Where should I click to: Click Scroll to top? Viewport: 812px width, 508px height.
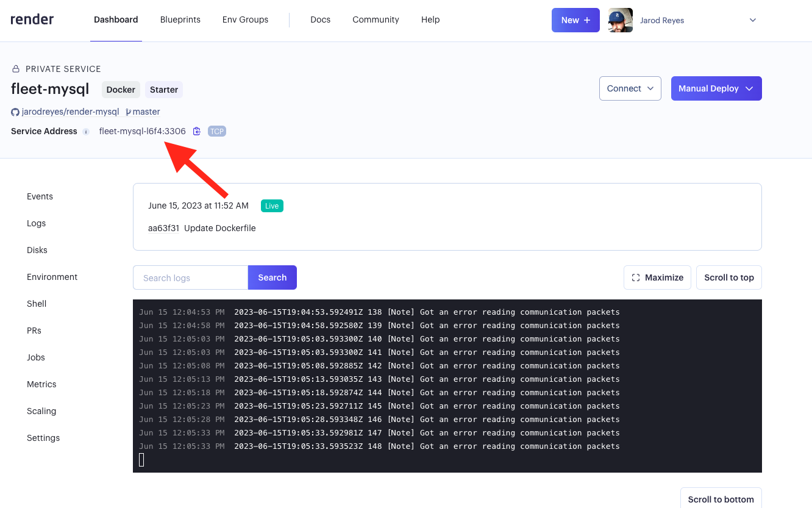coord(729,277)
